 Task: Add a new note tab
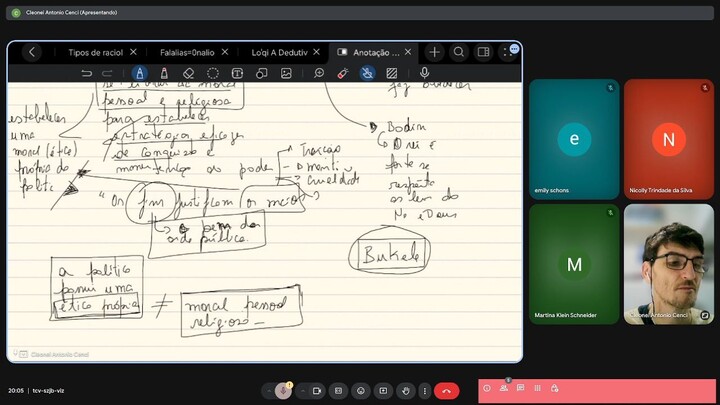click(x=434, y=52)
